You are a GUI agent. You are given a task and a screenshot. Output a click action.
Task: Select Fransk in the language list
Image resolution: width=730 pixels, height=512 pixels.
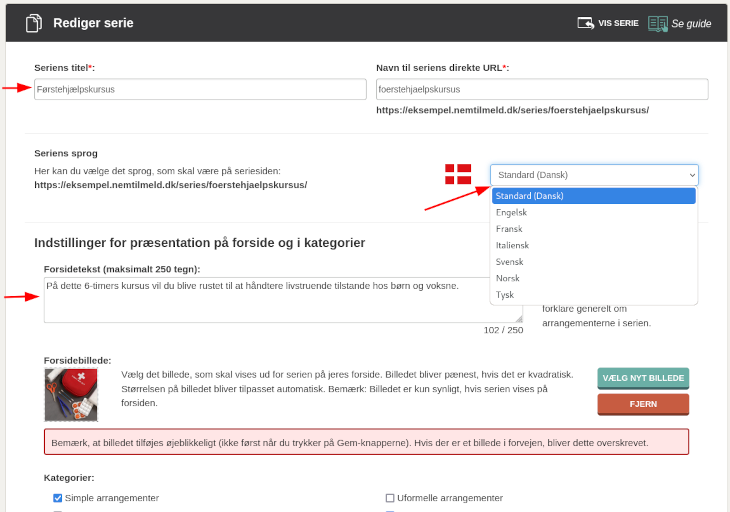tap(594, 229)
